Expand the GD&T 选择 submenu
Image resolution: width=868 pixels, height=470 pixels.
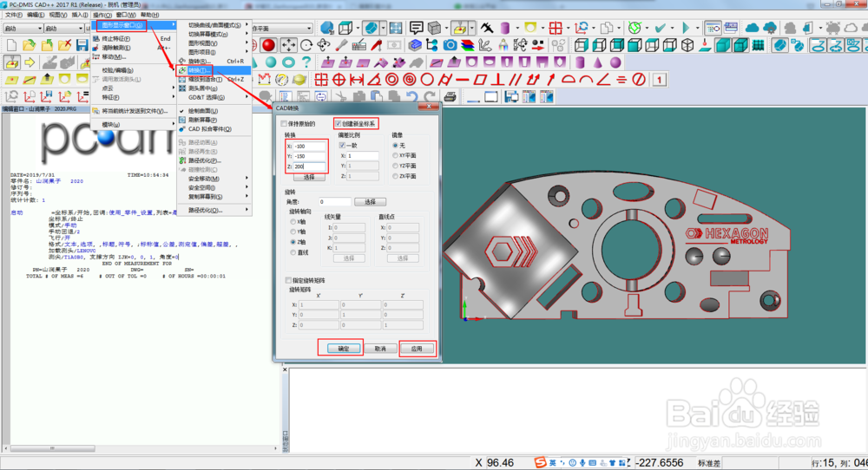[x=214, y=97]
